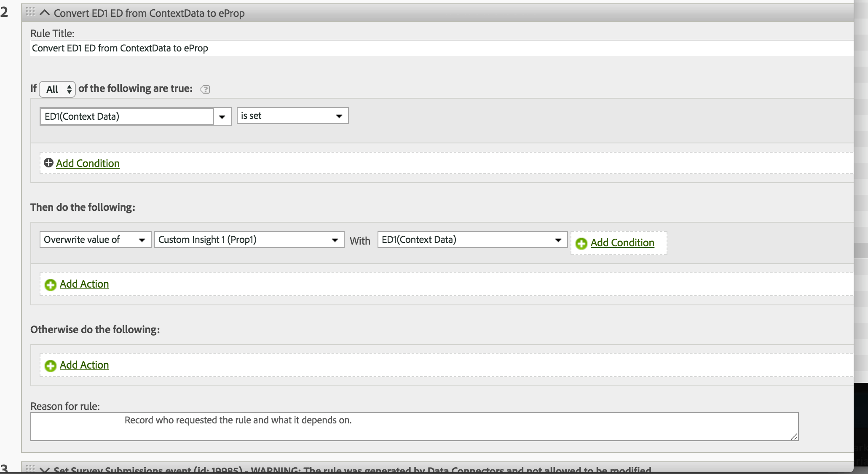Click the help icon next to the condition header
This screenshot has width=868, height=474.
205,89
